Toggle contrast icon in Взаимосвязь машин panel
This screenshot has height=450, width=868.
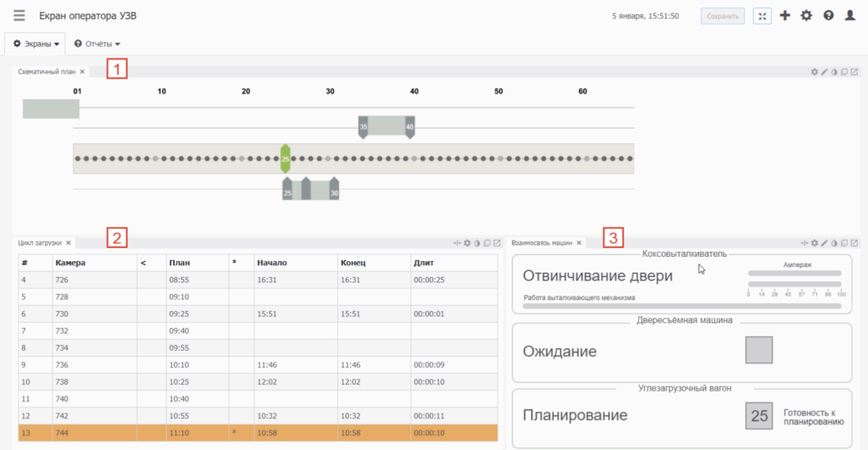click(x=834, y=243)
